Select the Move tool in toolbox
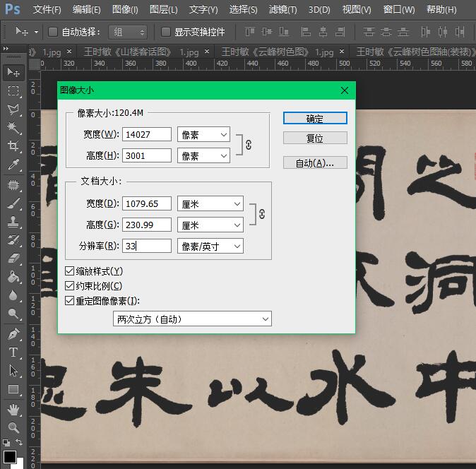 point(13,73)
